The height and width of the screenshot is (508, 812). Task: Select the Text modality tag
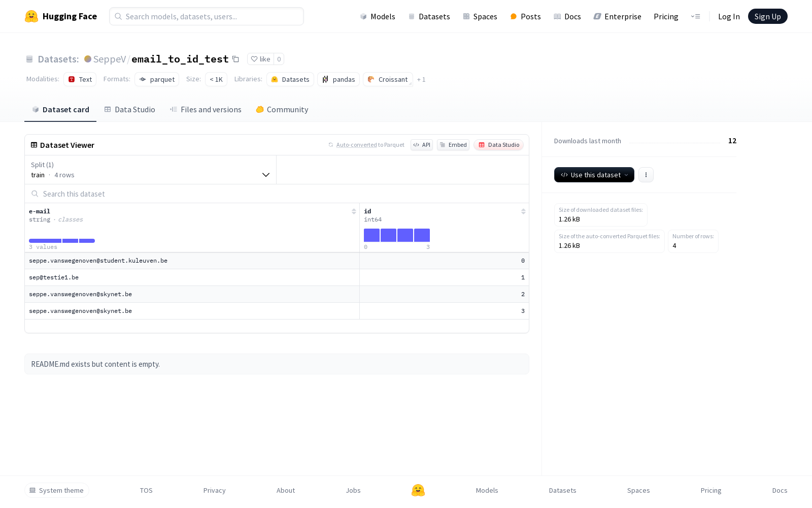pos(80,79)
